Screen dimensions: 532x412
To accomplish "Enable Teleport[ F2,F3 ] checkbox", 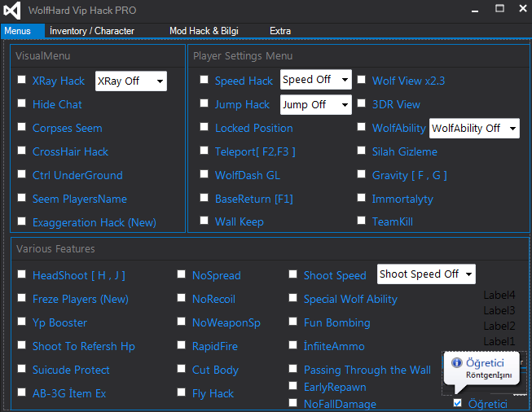I will tap(204, 150).
